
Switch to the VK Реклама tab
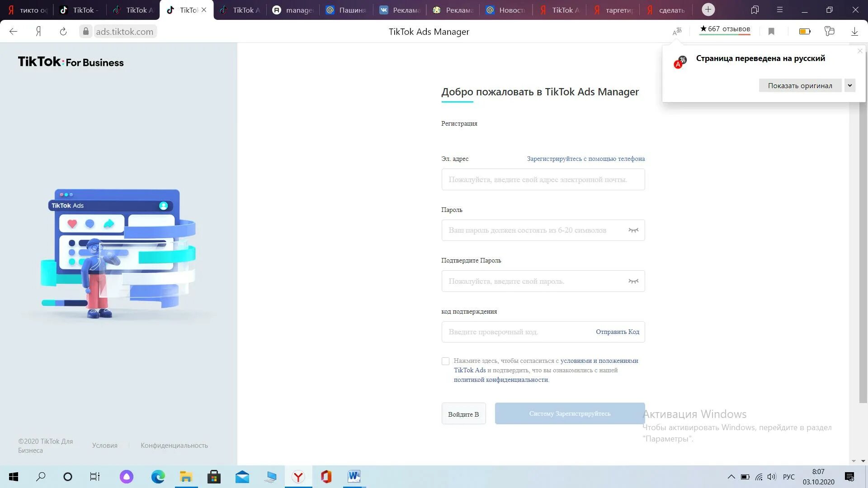400,10
